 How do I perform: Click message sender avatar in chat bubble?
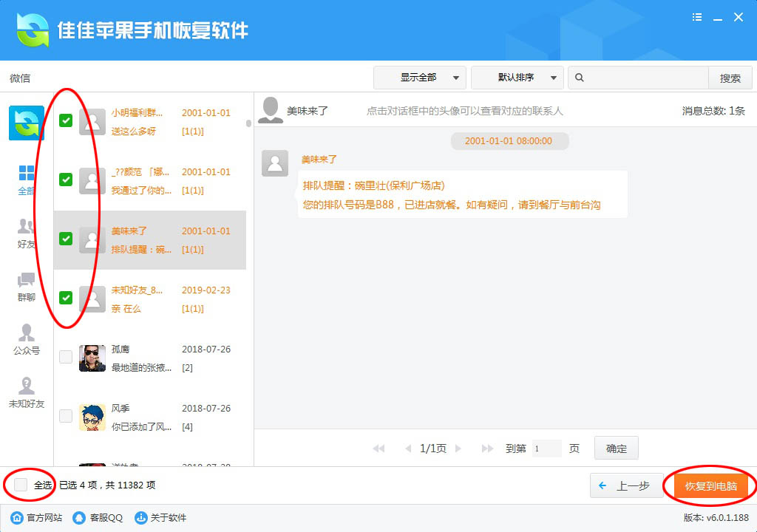275,163
